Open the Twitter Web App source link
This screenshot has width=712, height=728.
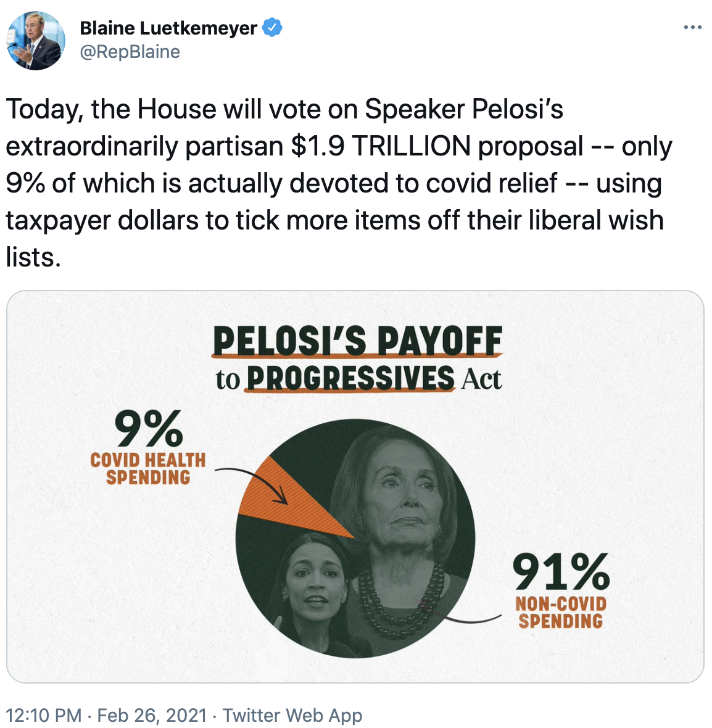click(292, 715)
